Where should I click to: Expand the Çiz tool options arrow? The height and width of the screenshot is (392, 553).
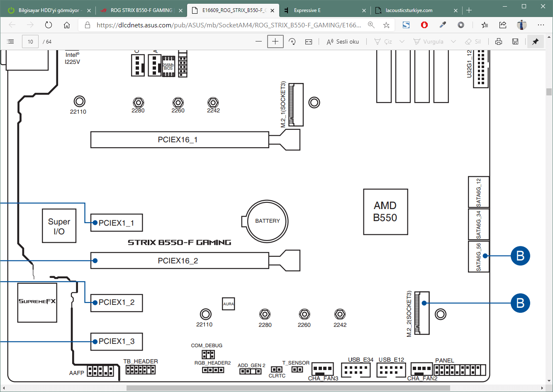tap(402, 41)
